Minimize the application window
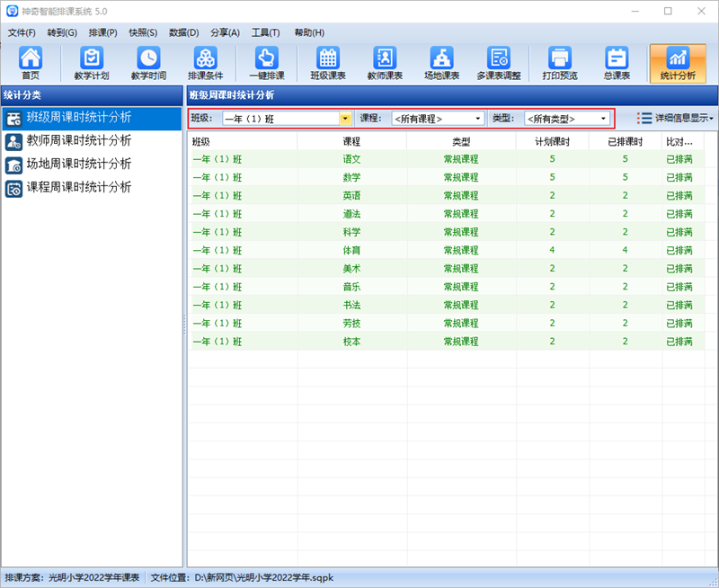Screen dimensions: 719x588 pos(635,11)
